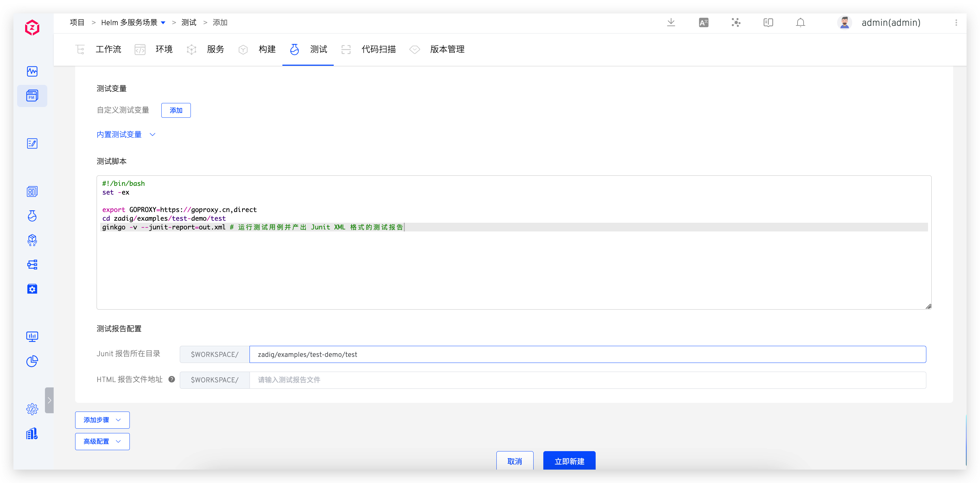Viewport: 980px width, 483px height.
Task: Click the Zadig logo icon
Action: tap(32, 28)
